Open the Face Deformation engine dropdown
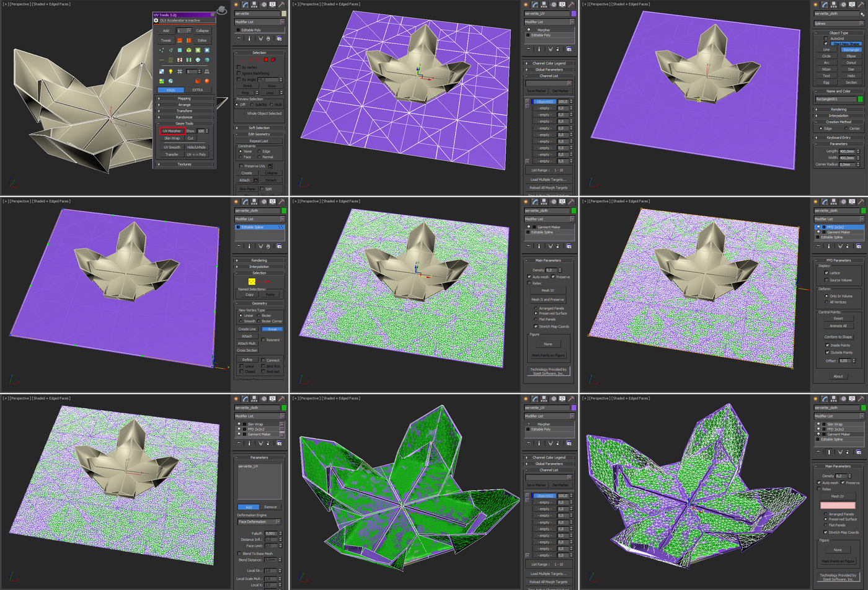Screen dimensions: 868x590 coord(259,522)
